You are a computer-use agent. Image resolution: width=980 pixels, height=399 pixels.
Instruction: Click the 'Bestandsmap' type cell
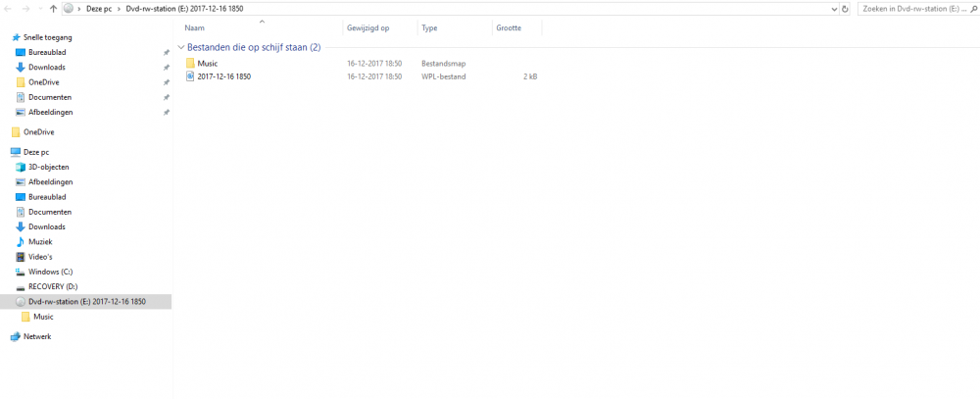pyautogui.click(x=443, y=63)
